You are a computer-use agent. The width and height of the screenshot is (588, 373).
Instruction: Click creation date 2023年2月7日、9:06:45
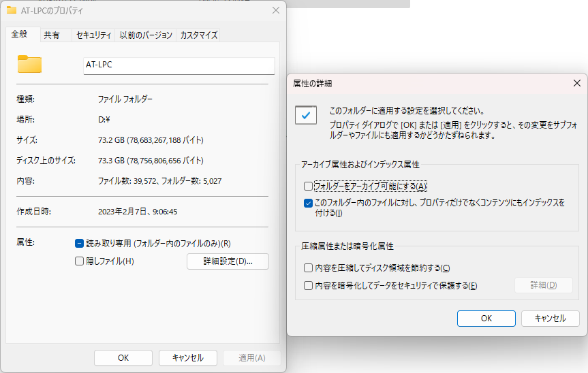click(138, 212)
